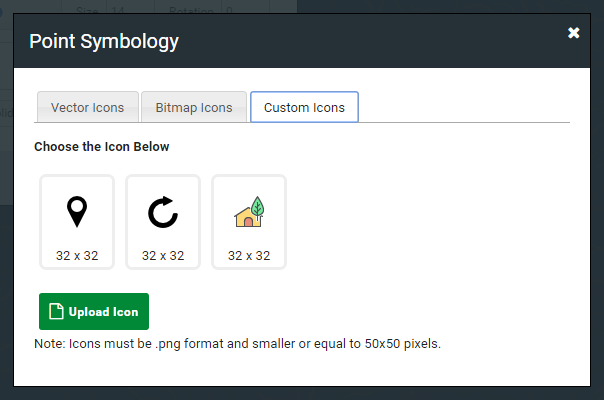Choose the circular refresh arrow icon
604x400 pixels.
point(163,212)
